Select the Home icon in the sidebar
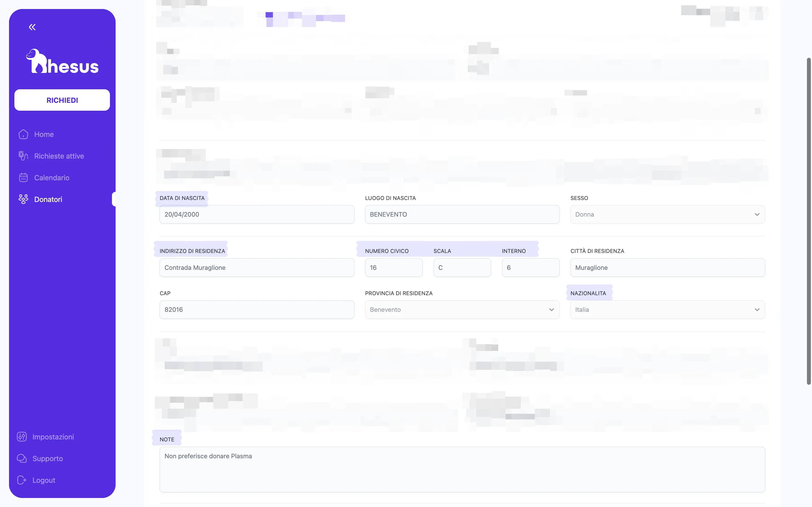Viewport: 812px width, 507px height. 23,134
